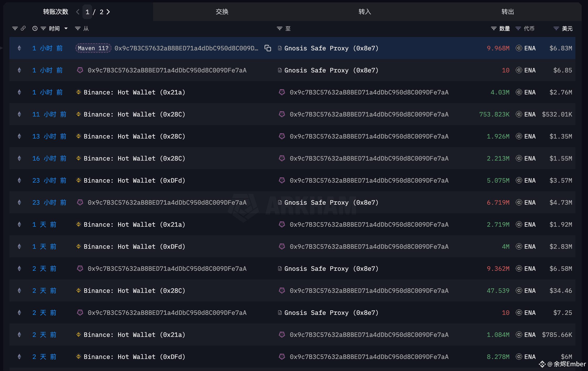Open the 美元 USD value filter
Screen dimensions: 588x371
tap(556, 28)
